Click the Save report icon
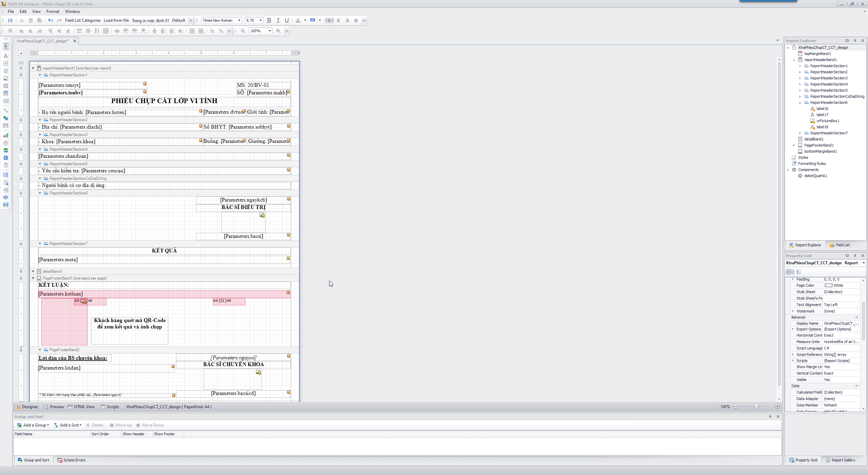Screen dimensions: 868x475 point(10,20)
